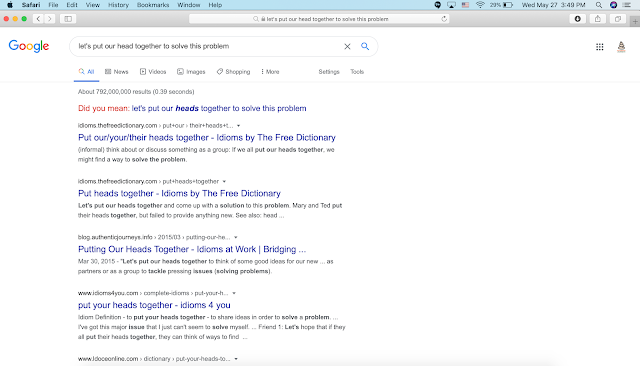Expand options for first thefreedictionary result
The width and height of the screenshot is (640, 366).
point(238,126)
